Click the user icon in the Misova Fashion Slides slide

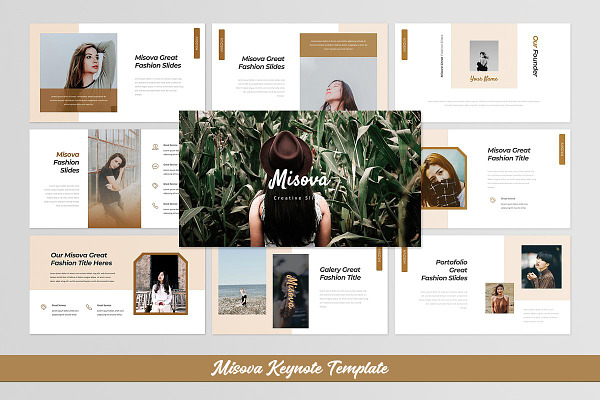pos(155,147)
